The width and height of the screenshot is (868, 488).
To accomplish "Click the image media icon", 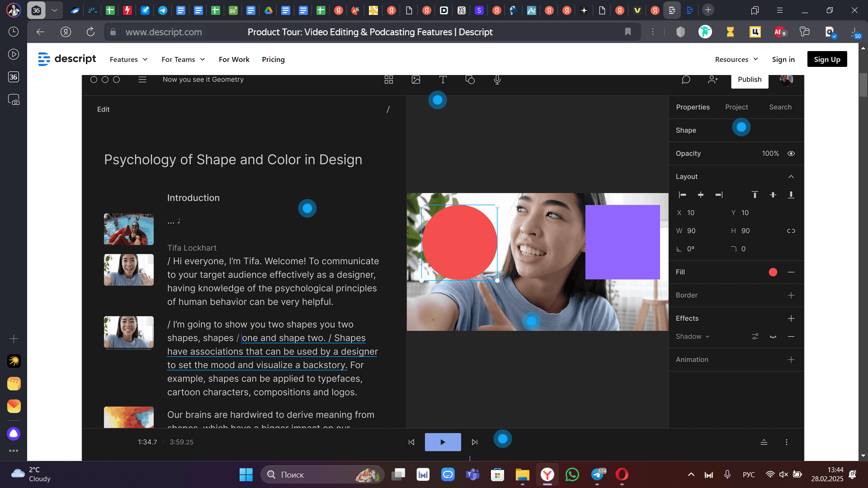I will pos(415,80).
